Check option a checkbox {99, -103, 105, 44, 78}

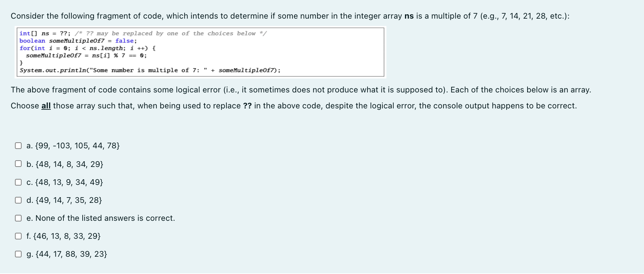pos(19,145)
